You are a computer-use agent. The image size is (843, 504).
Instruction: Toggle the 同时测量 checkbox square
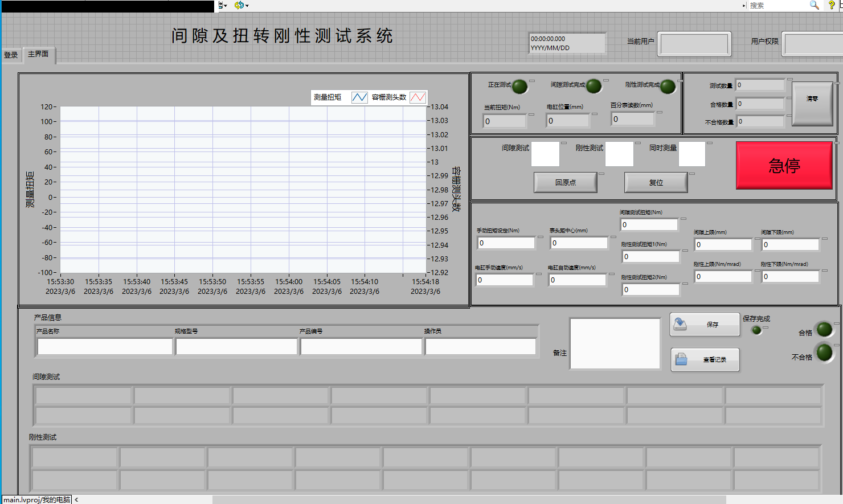[692, 154]
